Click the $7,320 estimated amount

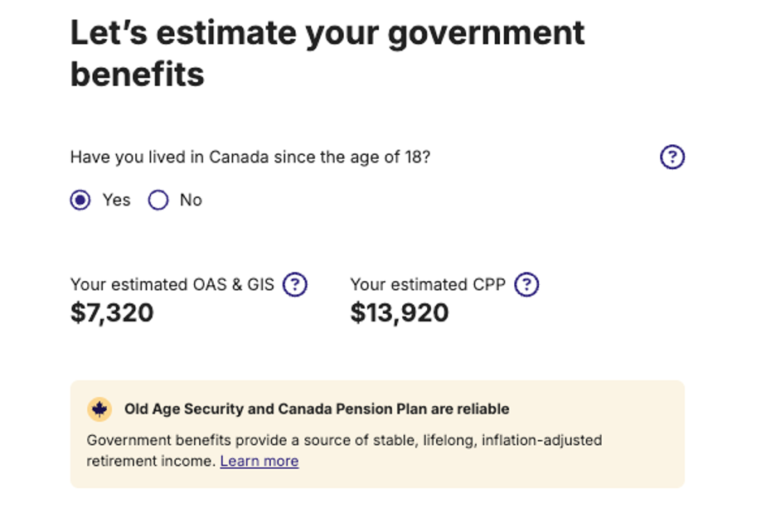113,312
